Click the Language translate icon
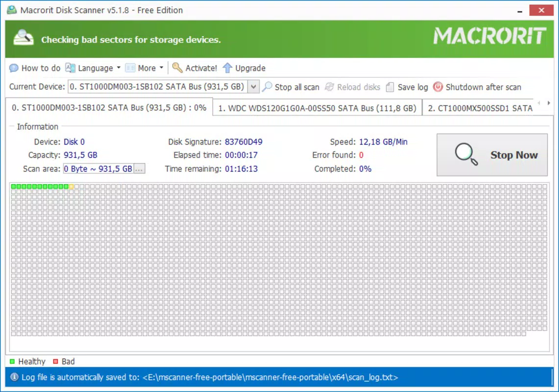 (70, 68)
